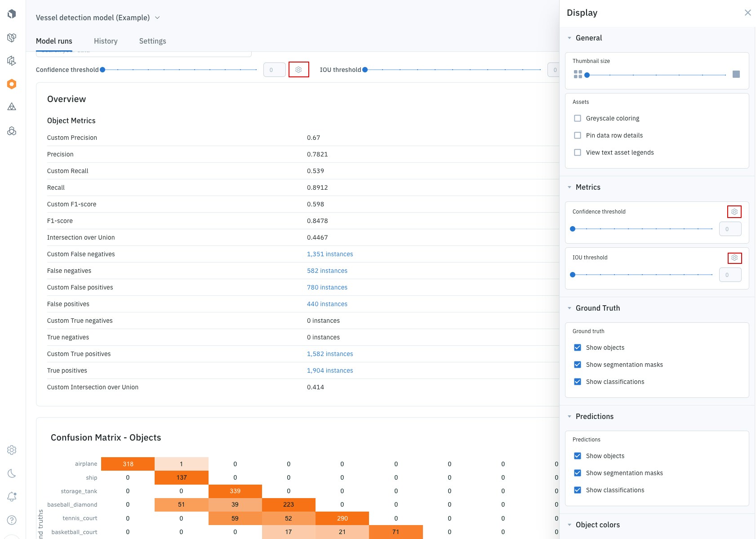This screenshot has height=539, width=756.
Task: Click gear icon beside main Confidence threshold field
Action: pyautogui.click(x=298, y=70)
